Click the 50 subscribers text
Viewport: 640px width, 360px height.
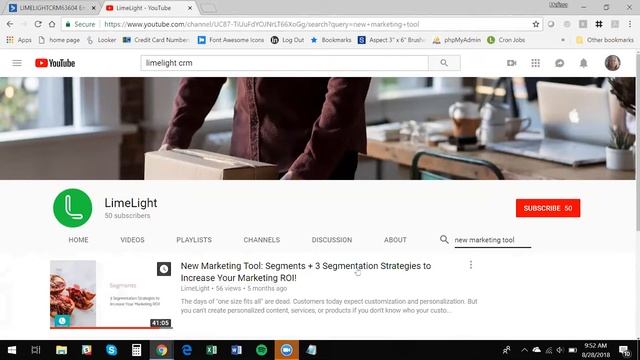click(127, 216)
